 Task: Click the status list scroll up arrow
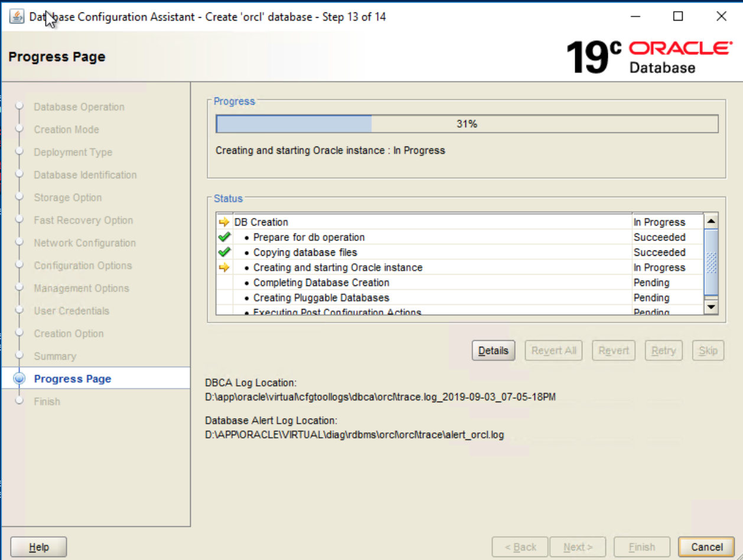[x=712, y=221]
